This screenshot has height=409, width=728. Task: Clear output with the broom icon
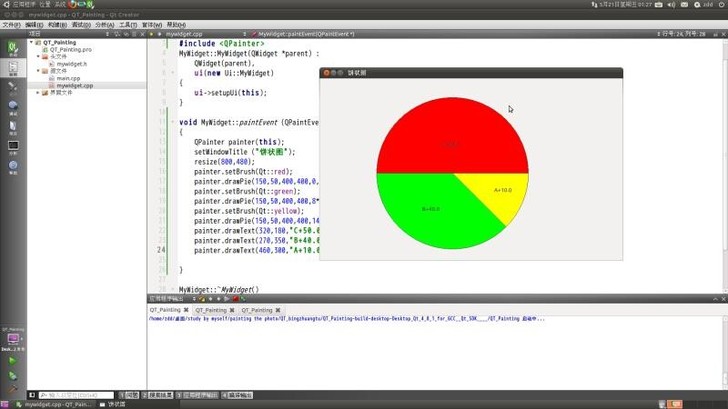(202, 299)
